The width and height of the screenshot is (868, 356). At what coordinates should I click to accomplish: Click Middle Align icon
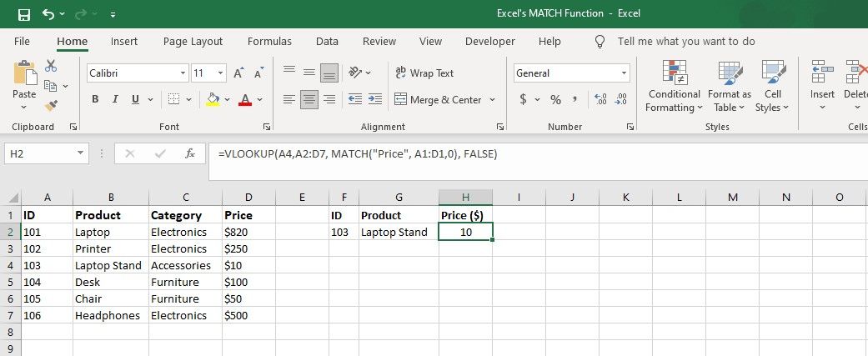click(309, 73)
